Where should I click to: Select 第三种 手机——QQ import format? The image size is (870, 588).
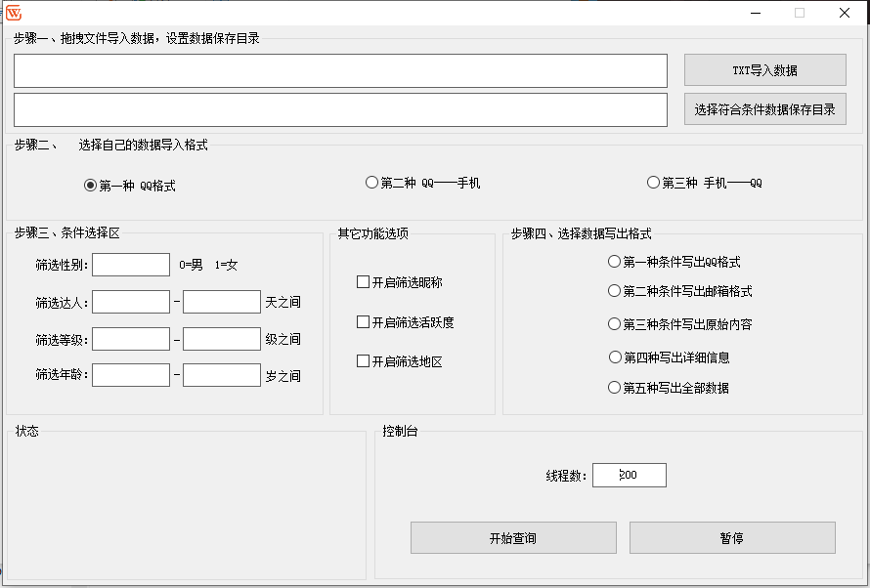pyautogui.click(x=653, y=182)
